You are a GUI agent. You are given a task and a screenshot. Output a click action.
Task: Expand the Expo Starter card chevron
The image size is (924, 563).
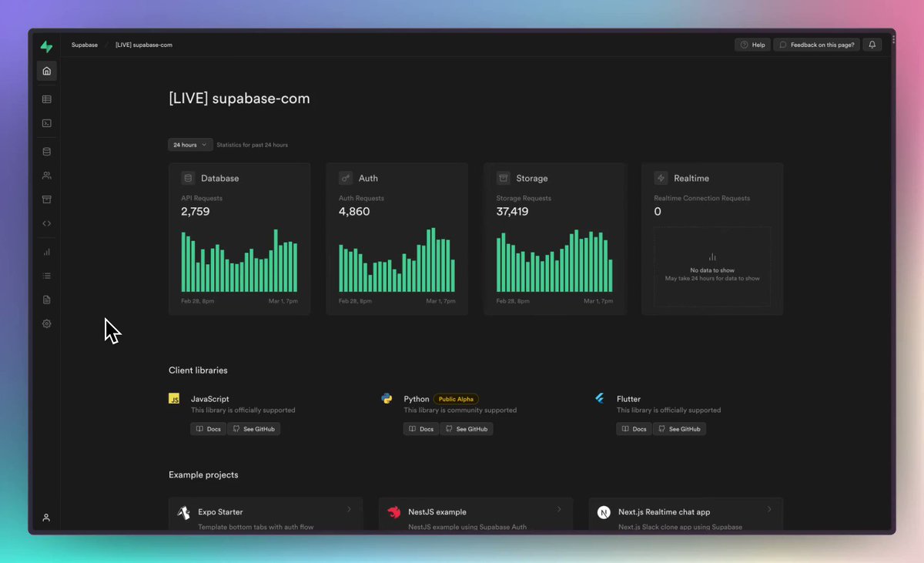tap(349, 509)
